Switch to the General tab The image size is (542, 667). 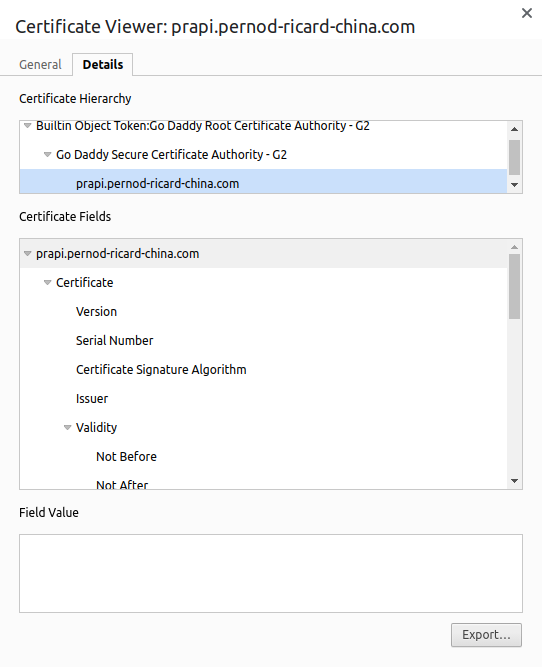pos(40,65)
